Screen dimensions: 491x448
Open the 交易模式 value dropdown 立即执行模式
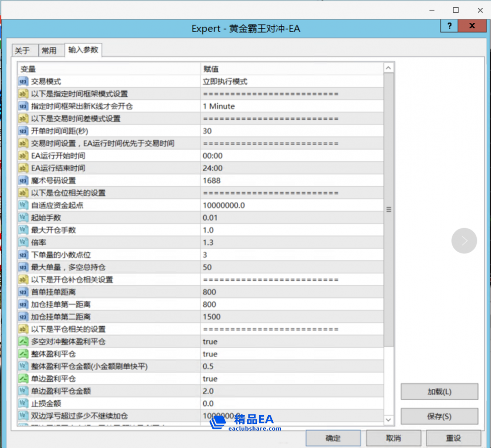(x=225, y=82)
